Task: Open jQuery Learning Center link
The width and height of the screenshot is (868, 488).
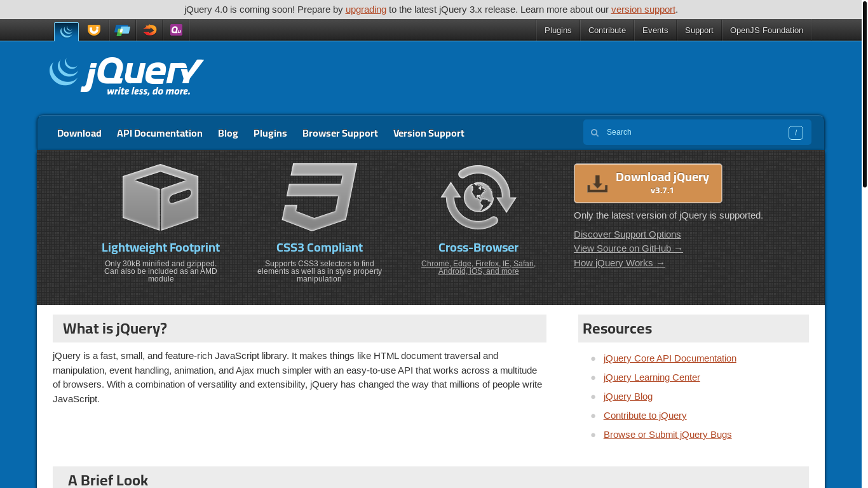Action: (652, 377)
